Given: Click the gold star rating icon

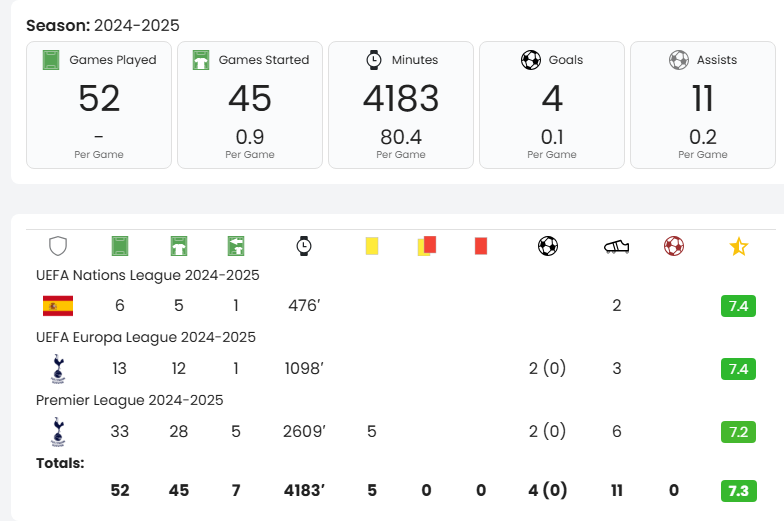Looking at the screenshot, I should pos(738,246).
